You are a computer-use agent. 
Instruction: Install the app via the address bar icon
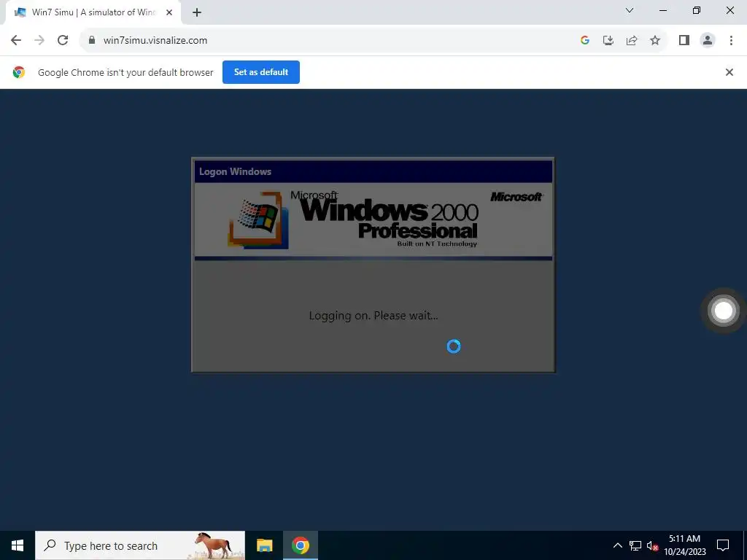click(608, 41)
